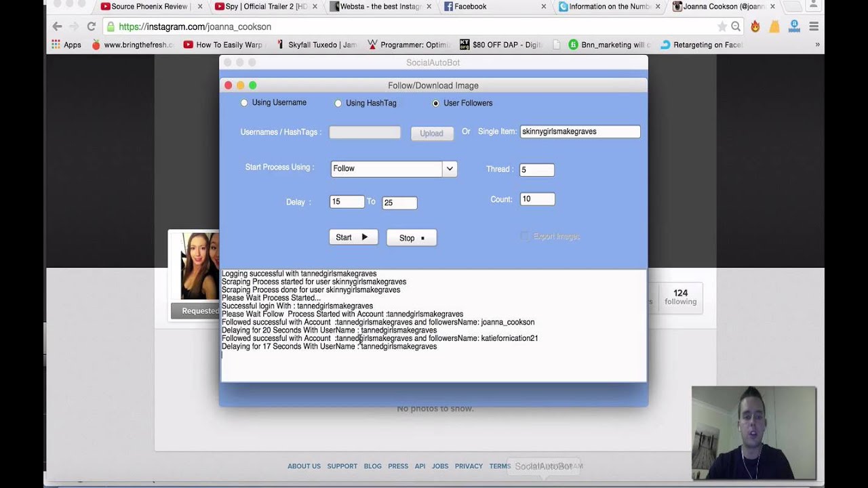Click the Start button

coord(353,237)
